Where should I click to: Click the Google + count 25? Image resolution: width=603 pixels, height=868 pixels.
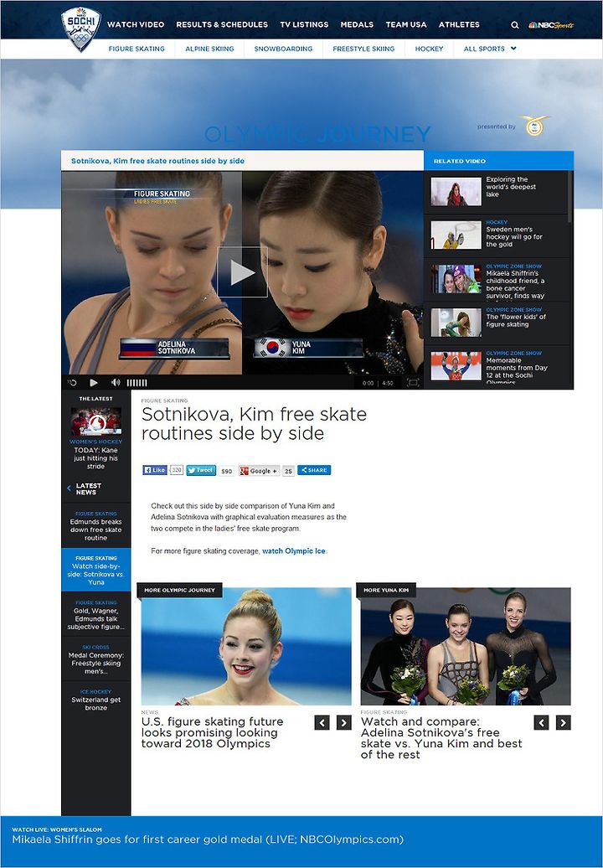[288, 471]
